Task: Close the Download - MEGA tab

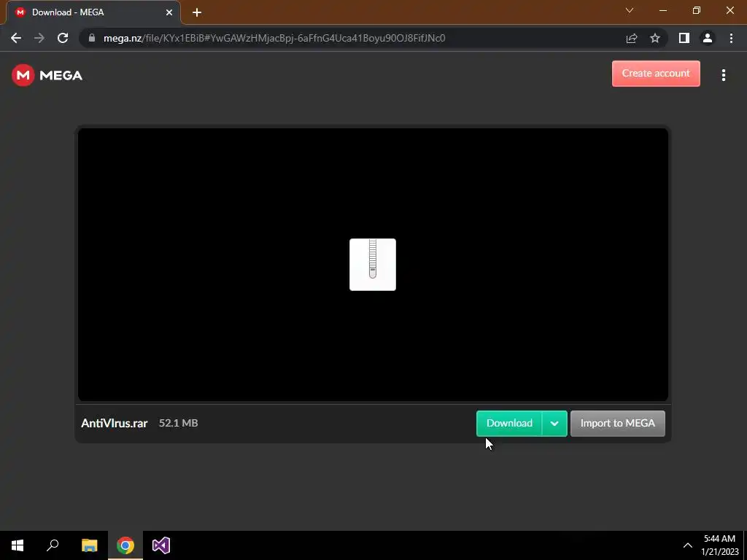Action: click(169, 12)
